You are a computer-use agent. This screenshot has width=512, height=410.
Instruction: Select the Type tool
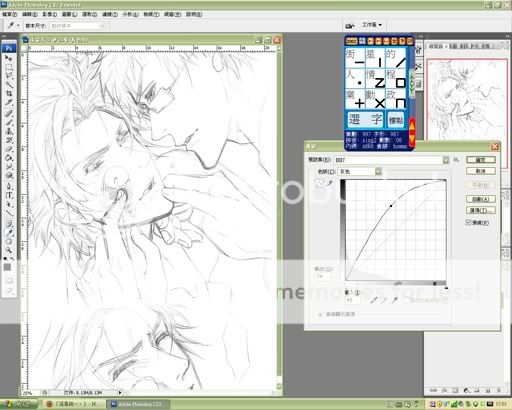point(9,195)
